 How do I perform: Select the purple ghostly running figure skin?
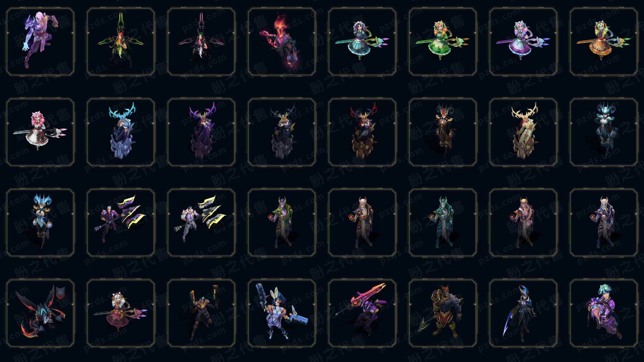click(40, 42)
